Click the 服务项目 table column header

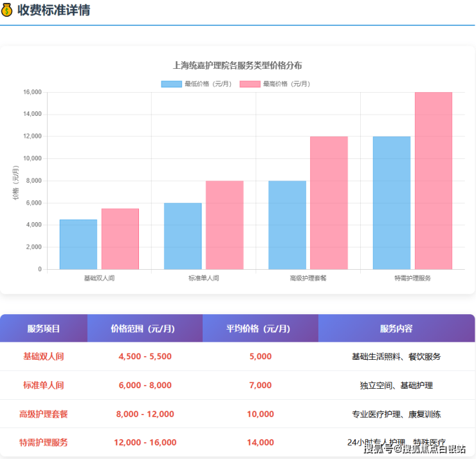pos(44,328)
